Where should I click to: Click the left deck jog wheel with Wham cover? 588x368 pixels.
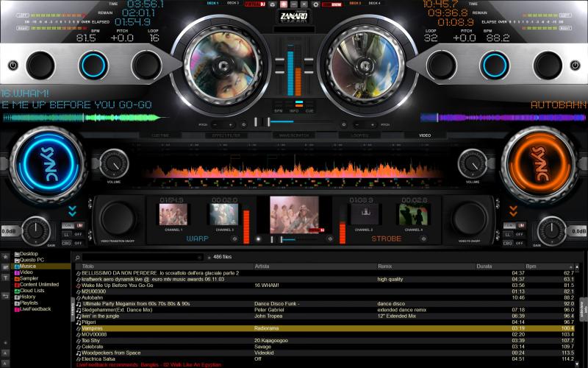click(x=224, y=66)
